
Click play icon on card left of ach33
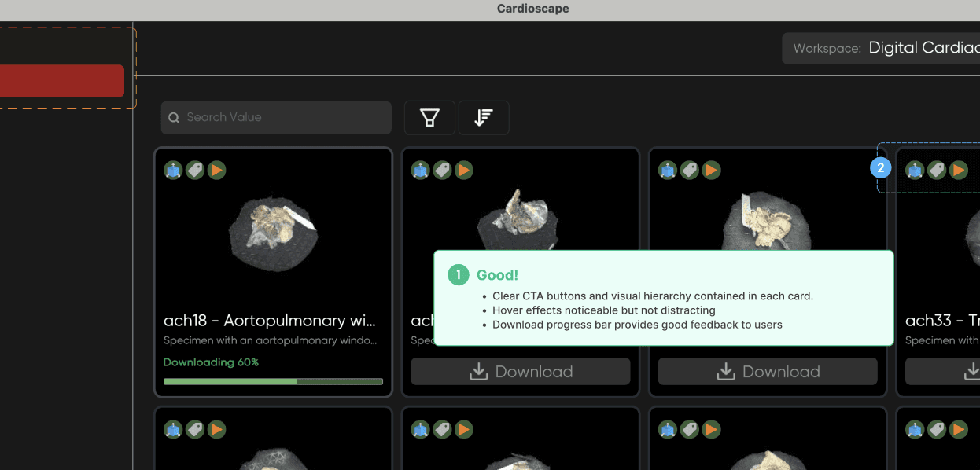712,170
